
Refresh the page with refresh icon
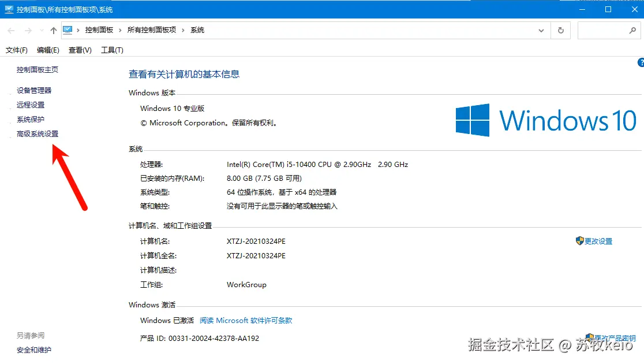point(561,31)
